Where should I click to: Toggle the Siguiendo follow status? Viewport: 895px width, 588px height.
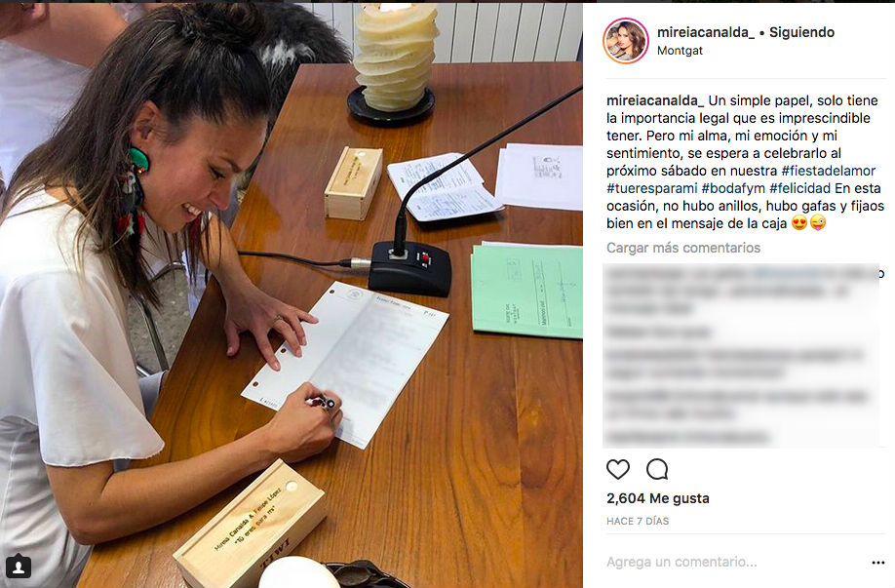(x=801, y=32)
